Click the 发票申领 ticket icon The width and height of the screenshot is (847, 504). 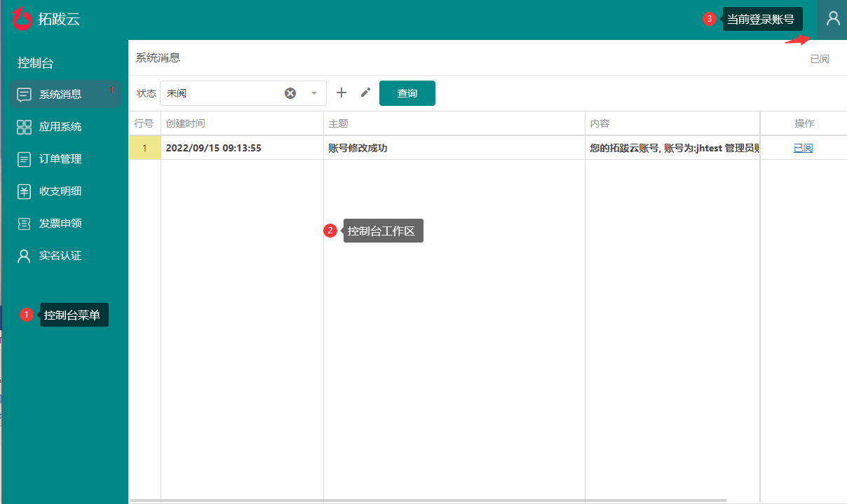25,224
